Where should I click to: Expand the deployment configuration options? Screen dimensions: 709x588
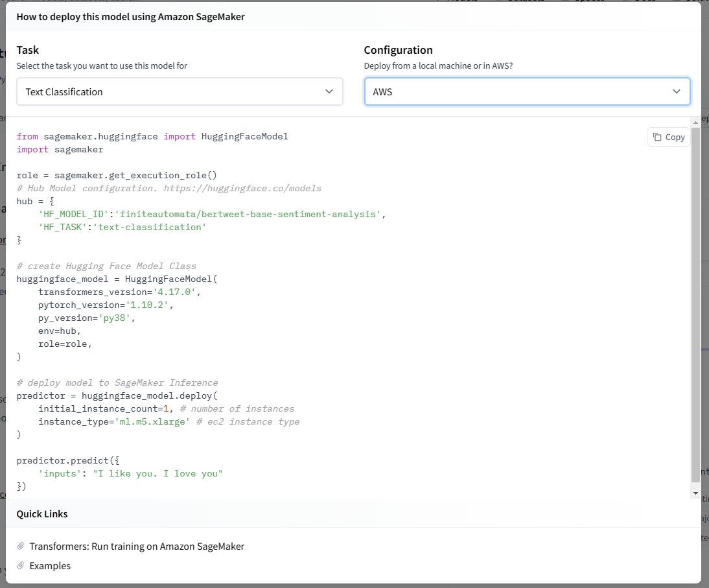click(x=527, y=91)
